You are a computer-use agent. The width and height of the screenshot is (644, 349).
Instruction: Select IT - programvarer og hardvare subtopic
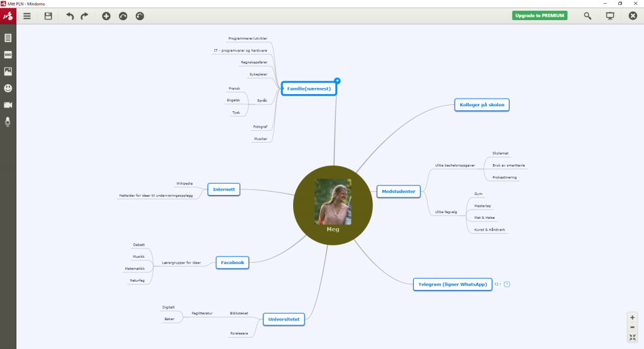(240, 50)
